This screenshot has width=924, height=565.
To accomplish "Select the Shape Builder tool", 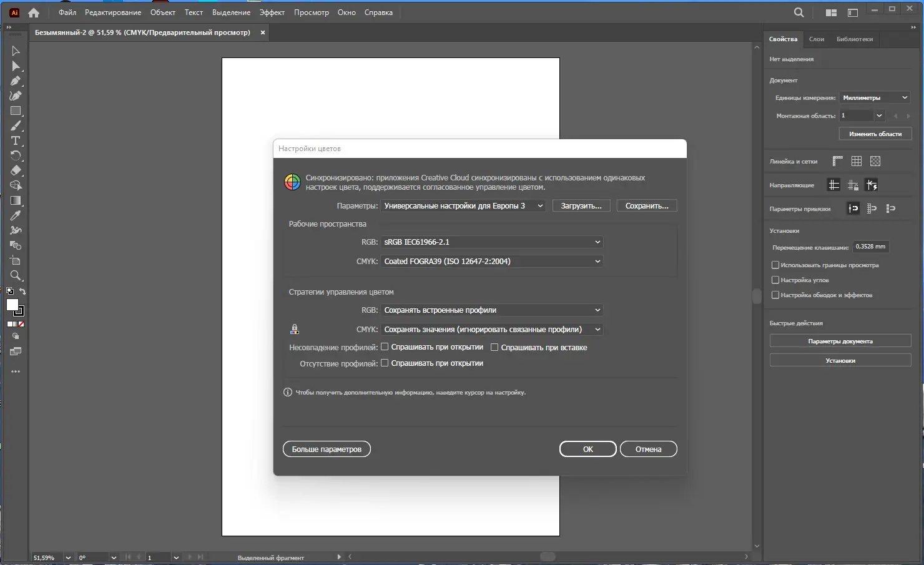I will click(x=16, y=185).
